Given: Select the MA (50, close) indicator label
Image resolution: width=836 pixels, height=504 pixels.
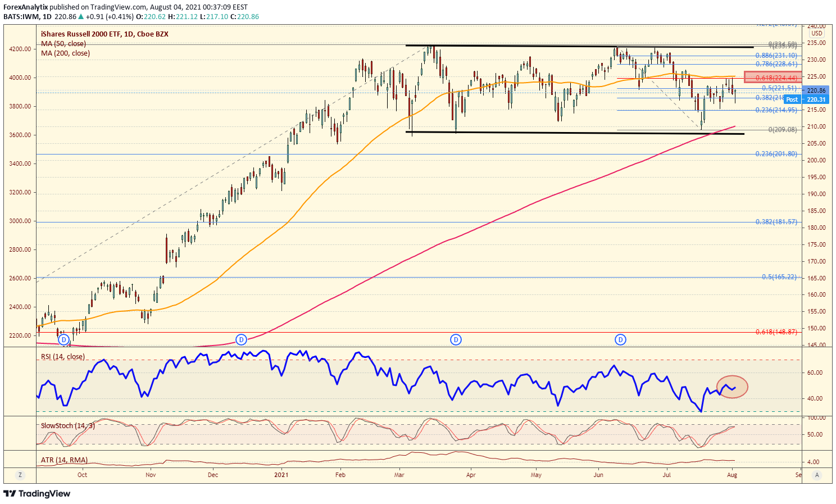Looking at the screenshot, I should coord(63,44).
